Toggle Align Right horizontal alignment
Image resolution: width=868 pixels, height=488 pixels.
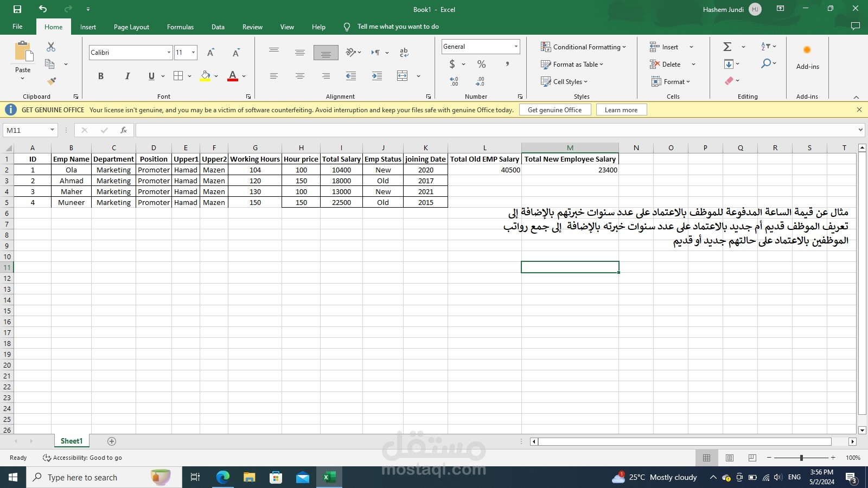326,76
